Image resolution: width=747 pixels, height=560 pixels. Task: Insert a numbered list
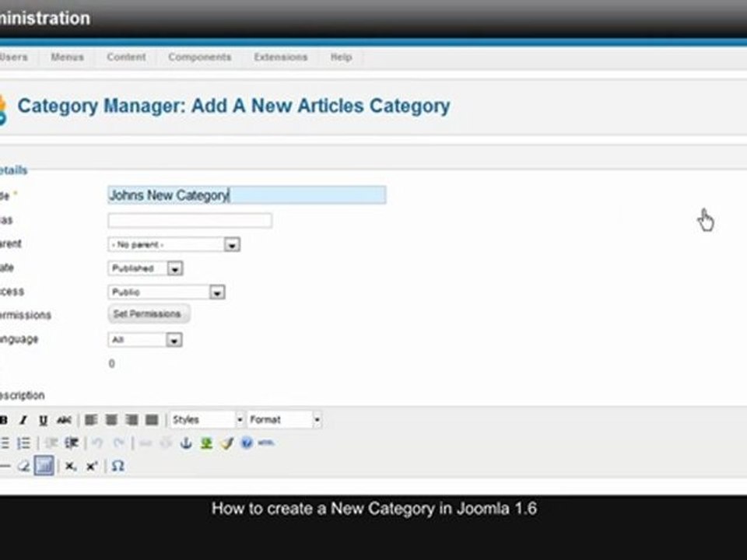(x=23, y=443)
